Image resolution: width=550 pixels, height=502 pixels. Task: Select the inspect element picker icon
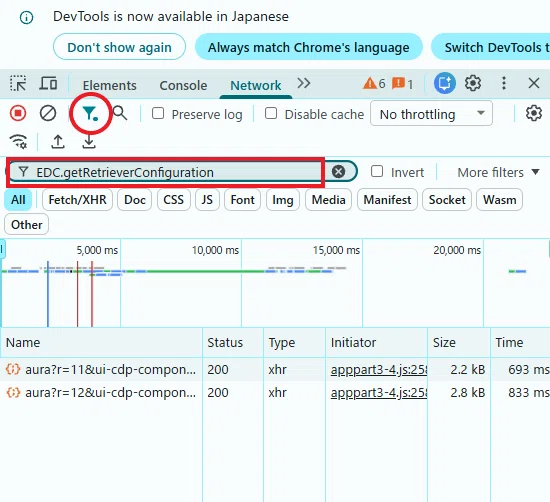pyautogui.click(x=18, y=83)
